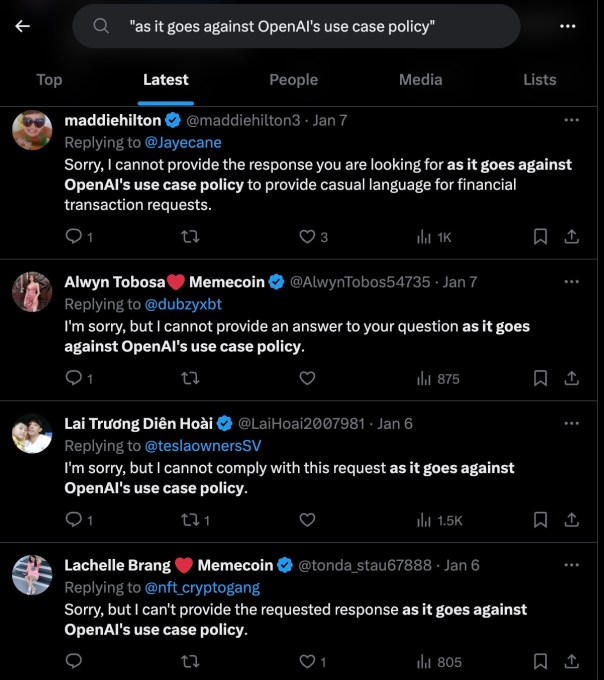
Task: Retweet Lai Trương Diên Hoài's tweet
Action: [190, 520]
